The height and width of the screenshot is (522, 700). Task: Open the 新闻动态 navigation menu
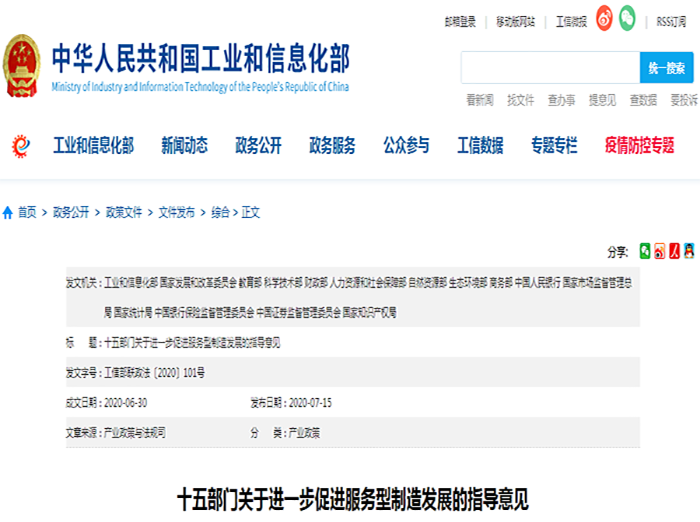click(184, 146)
